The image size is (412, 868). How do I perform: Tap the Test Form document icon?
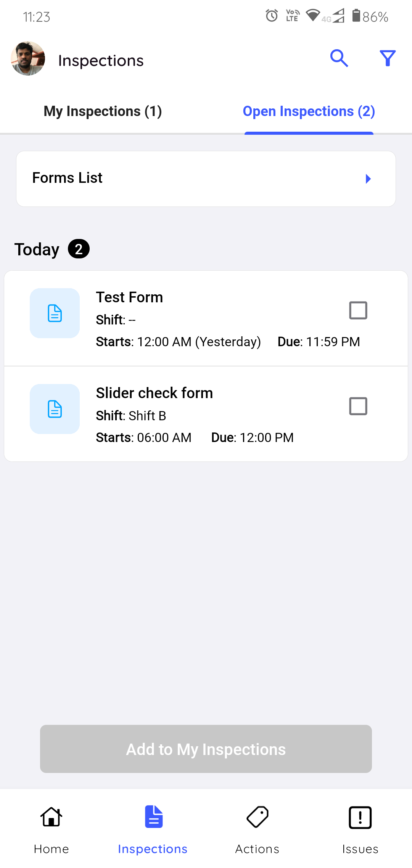point(55,313)
